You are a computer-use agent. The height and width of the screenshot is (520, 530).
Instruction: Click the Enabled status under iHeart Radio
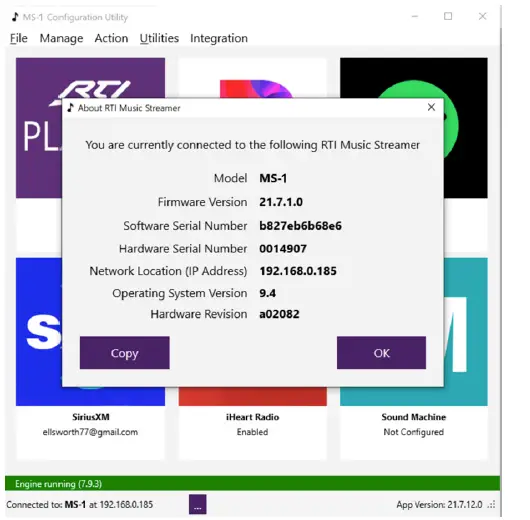tap(252, 432)
